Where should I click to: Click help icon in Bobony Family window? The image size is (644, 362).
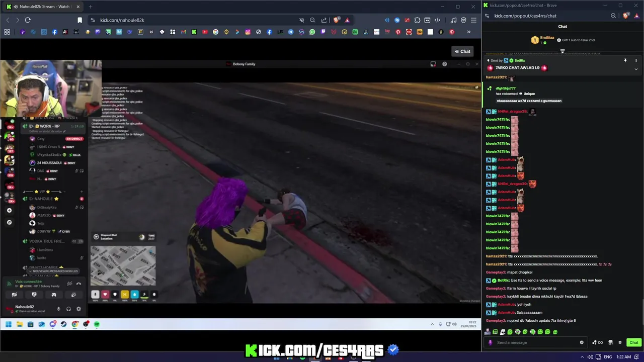click(444, 64)
